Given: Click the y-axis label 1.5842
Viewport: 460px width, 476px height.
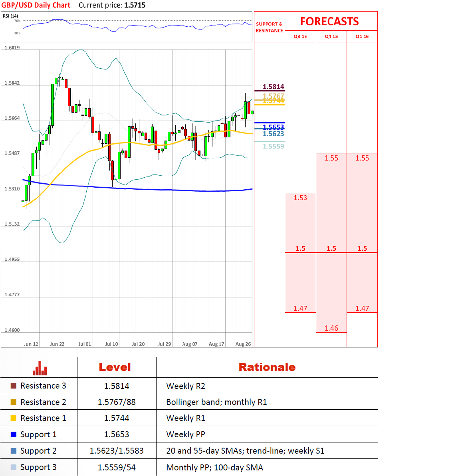Looking at the screenshot, I should [x=12, y=83].
